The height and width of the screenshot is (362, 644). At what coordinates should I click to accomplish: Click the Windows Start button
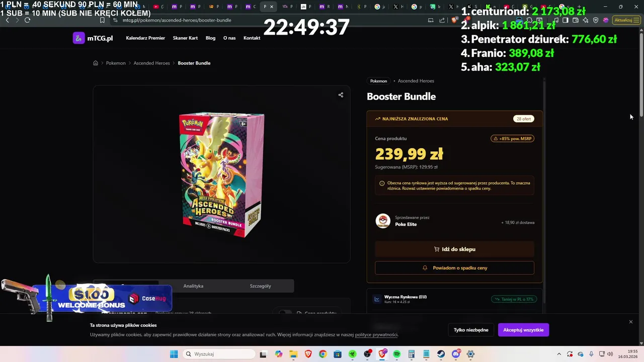(174, 354)
